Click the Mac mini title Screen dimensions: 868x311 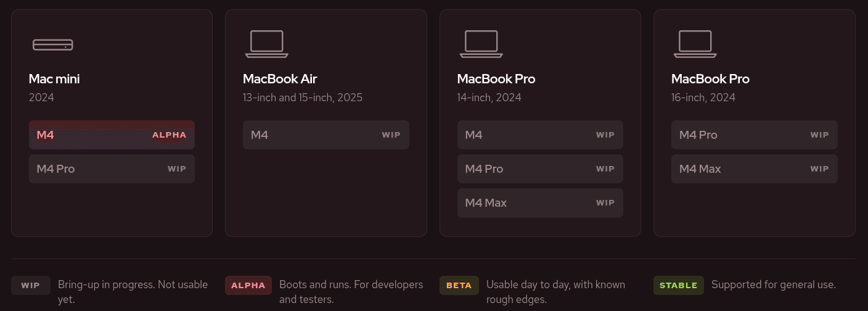[54, 79]
